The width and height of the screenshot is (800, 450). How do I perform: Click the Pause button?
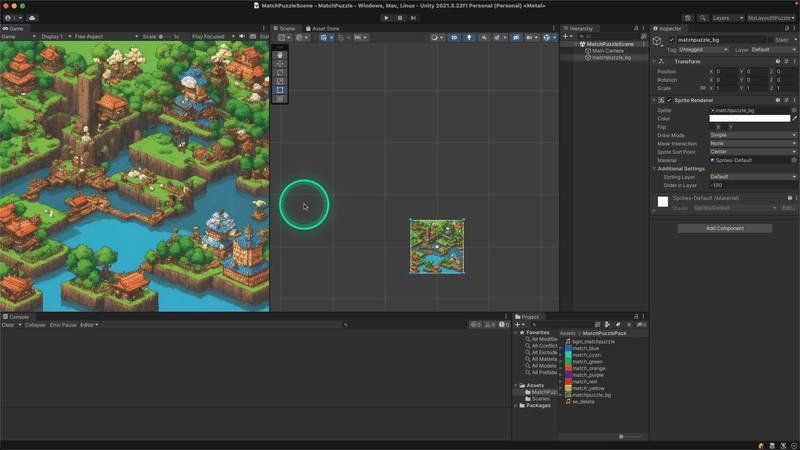click(x=400, y=18)
